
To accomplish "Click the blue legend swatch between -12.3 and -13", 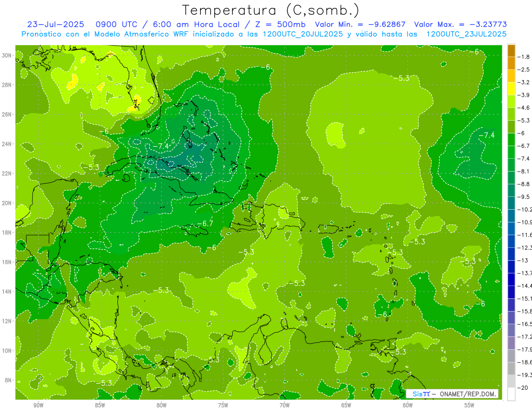I will (511, 254).
